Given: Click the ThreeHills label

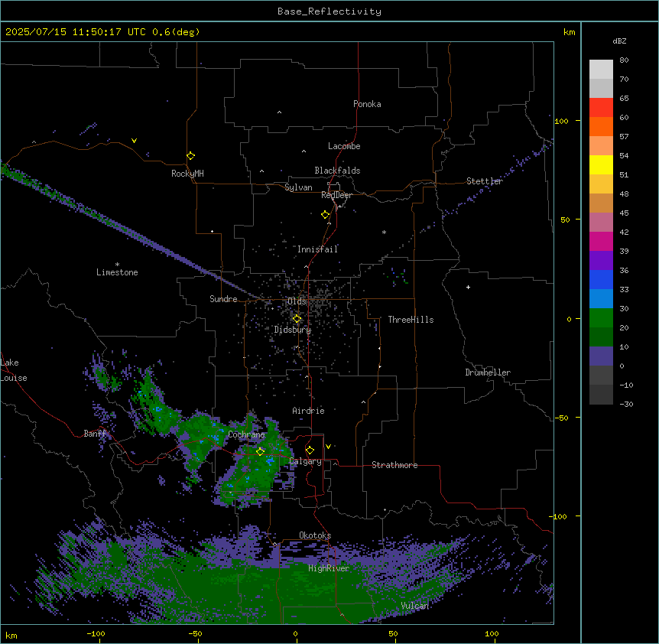Looking at the screenshot, I should tap(411, 320).
